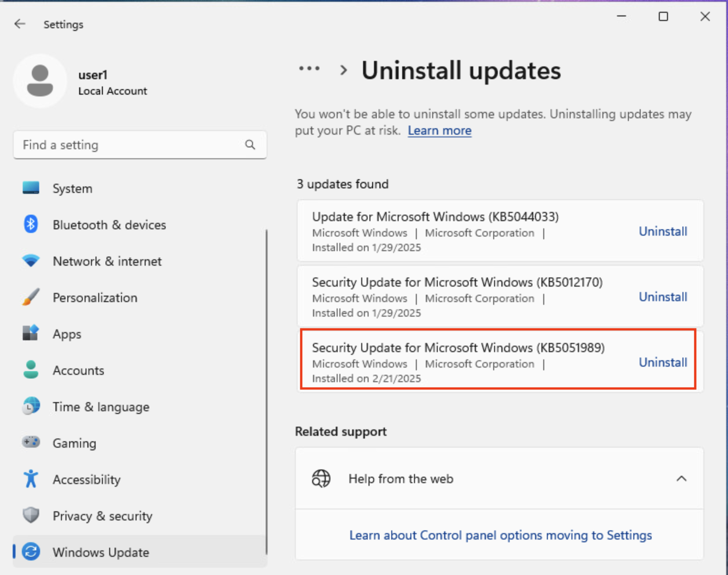Viewport: 728px width, 575px height.
Task: Open Accounts settings category
Action: 78,370
